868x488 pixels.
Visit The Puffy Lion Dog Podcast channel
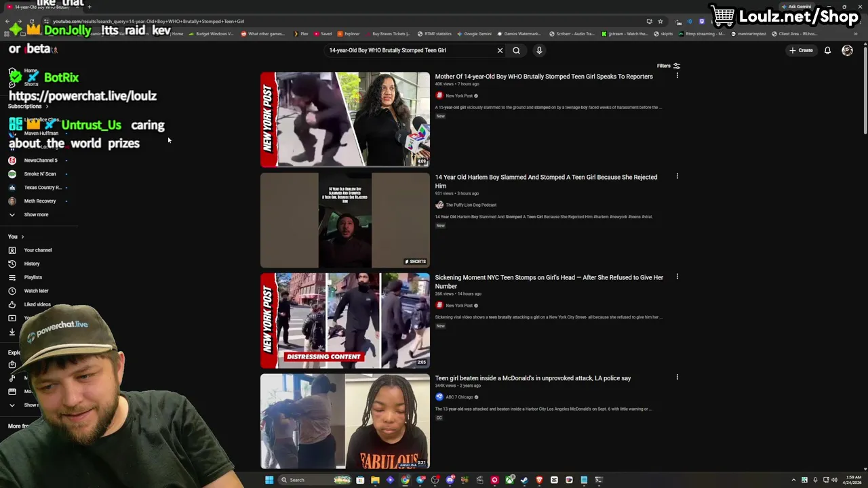coord(471,205)
